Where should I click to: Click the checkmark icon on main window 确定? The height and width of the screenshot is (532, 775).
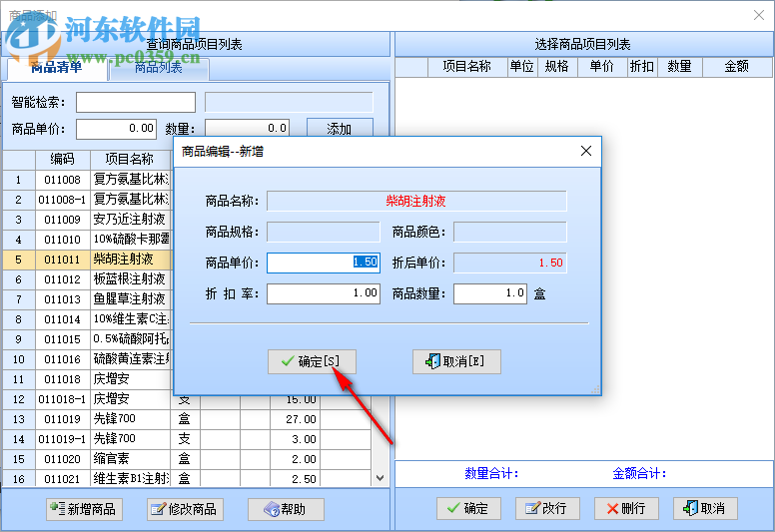[453, 508]
